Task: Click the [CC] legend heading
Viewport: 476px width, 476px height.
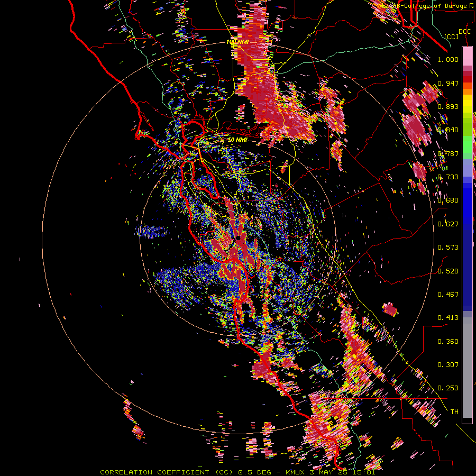Action: 452,36
